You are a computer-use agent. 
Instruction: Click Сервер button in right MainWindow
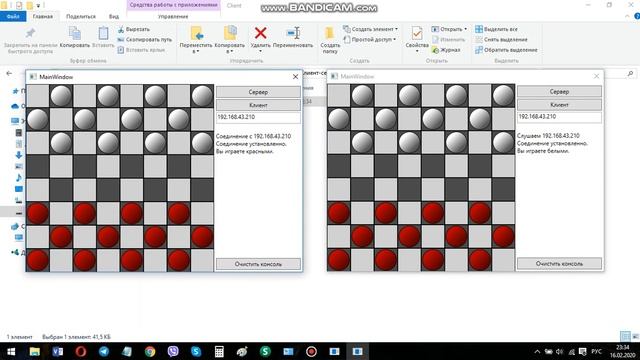click(x=559, y=91)
